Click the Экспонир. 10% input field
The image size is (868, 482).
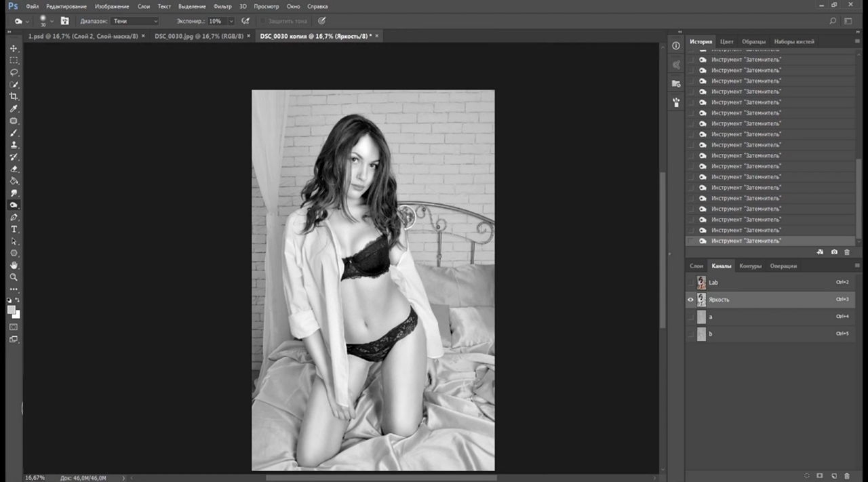point(217,21)
